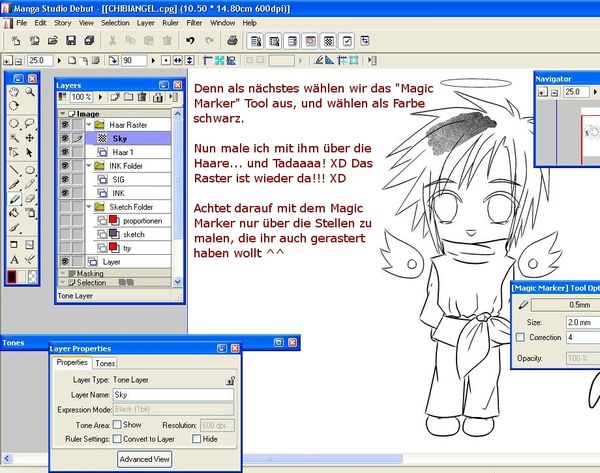Image resolution: width=600 pixels, height=473 pixels.
Task: Collapse the Haar Raster folder
Action: coord(89,124)
